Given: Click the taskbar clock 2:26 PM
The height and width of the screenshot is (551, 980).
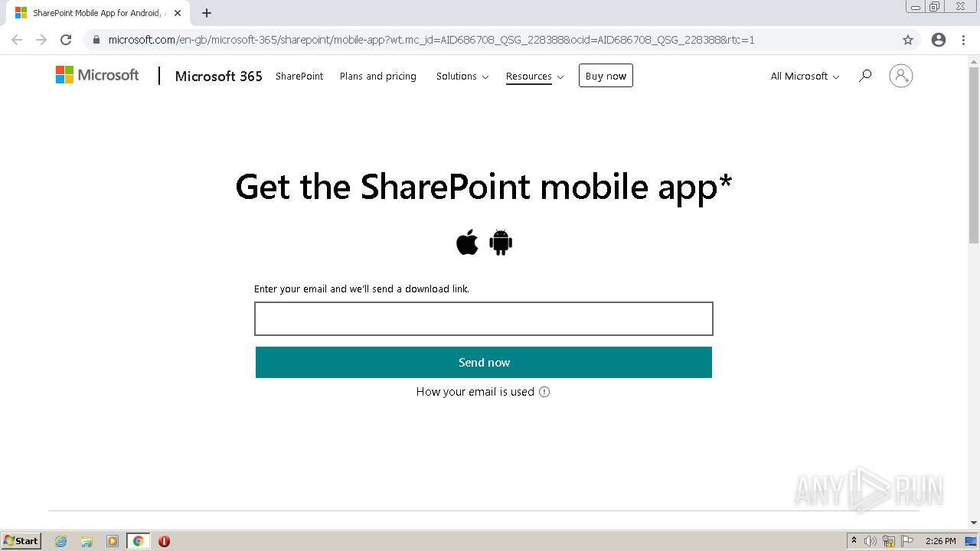Looking at the screenshot, I should pos(940,541).
